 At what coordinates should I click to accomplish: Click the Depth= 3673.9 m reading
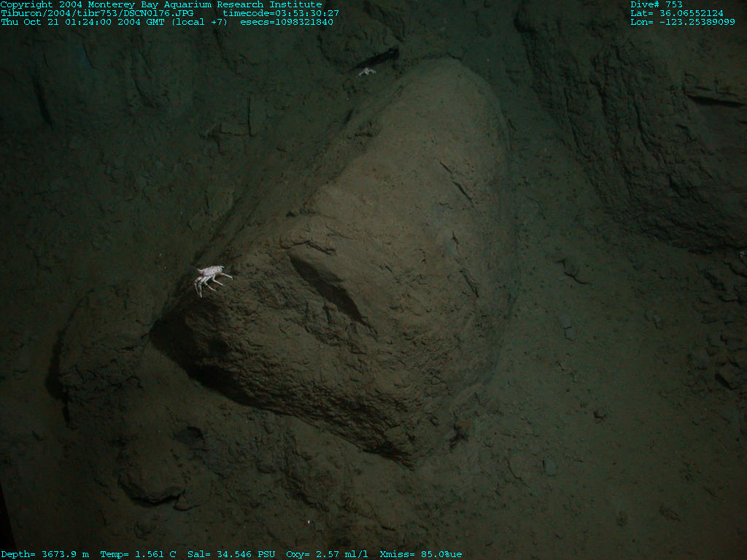pos(44,554)
